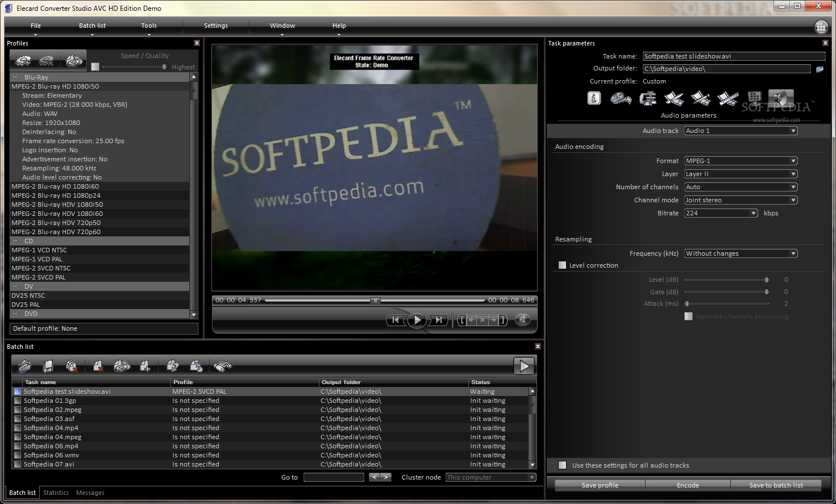Click the gear-with-arrows batch toolbar icon
This screenshot has height=504, width=836.
pos(122,366)
